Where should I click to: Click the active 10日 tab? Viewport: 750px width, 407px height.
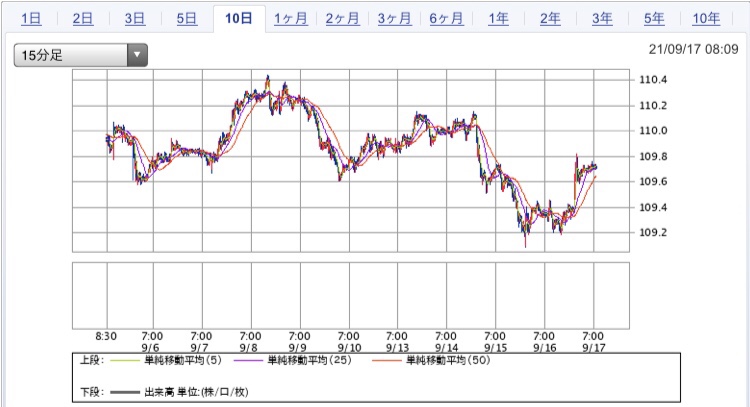point(239,19)
